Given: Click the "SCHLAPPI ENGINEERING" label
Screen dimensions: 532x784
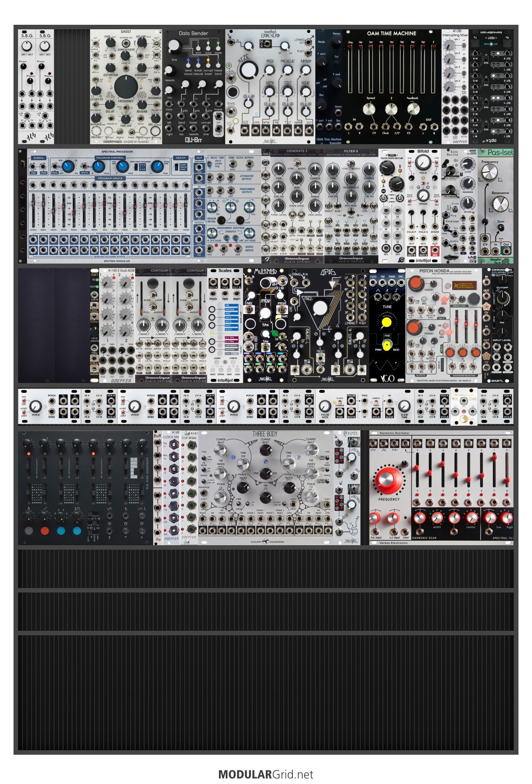Looking at the screenshot, I should (x=268, y=542).
